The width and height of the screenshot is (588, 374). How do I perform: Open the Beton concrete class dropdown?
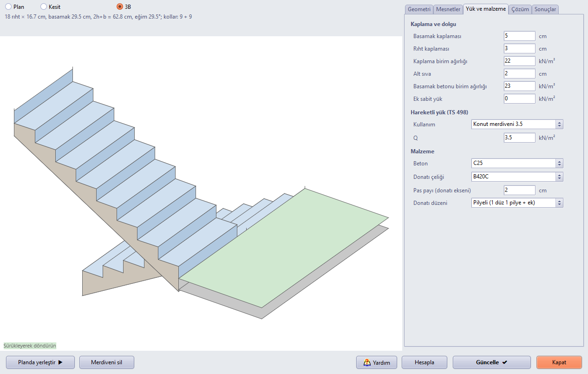coord(517,164)
